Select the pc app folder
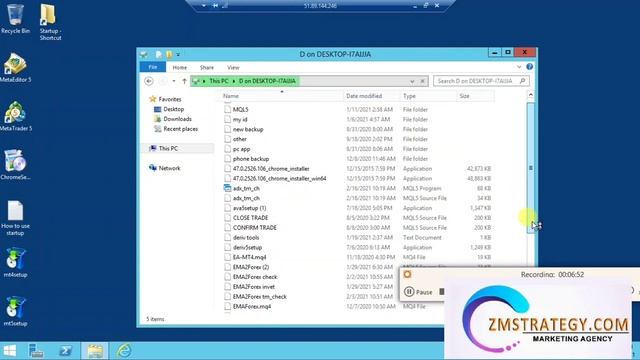 241,149
